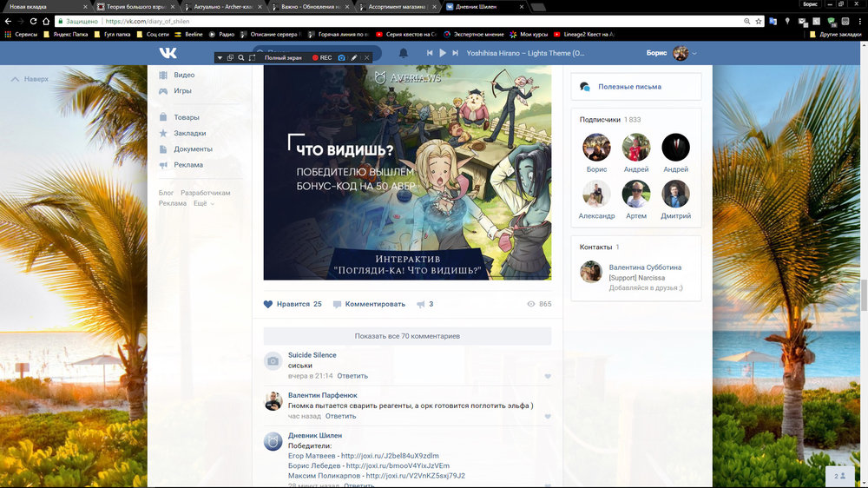Viewport: 868px width, 488px height.
Task: Click the browser back arrow
Action: tap(9, 21)
